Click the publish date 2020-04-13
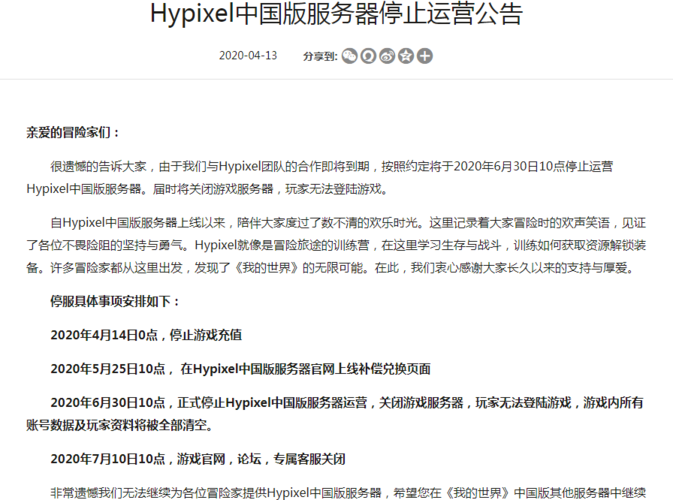 (x=246, y=56)
